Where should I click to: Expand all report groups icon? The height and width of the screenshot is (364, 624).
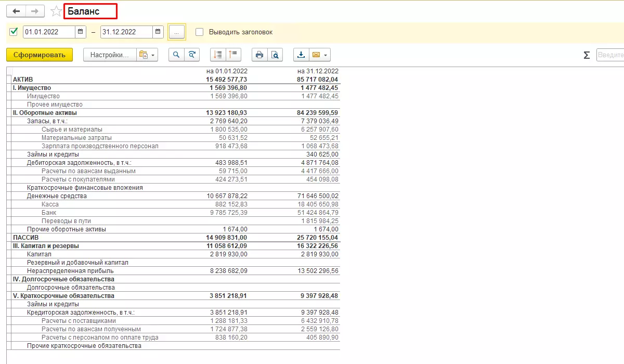click(218, 55)
